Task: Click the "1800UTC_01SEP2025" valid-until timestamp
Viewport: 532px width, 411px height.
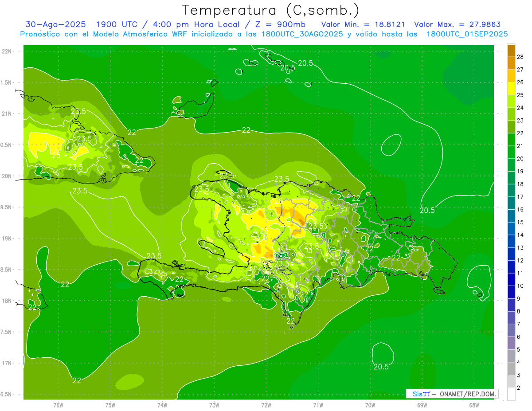Action: tap(467, 34)
